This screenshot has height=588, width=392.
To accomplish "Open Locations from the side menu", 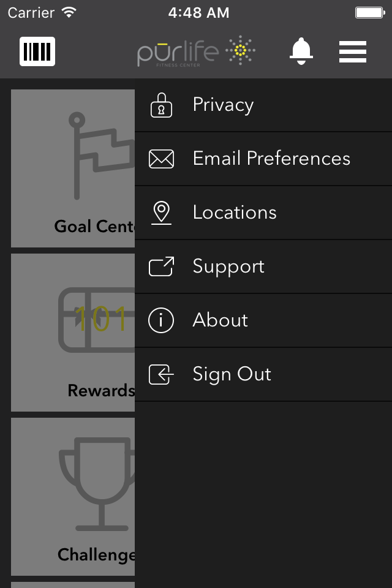I will click(x=263, y=213).
